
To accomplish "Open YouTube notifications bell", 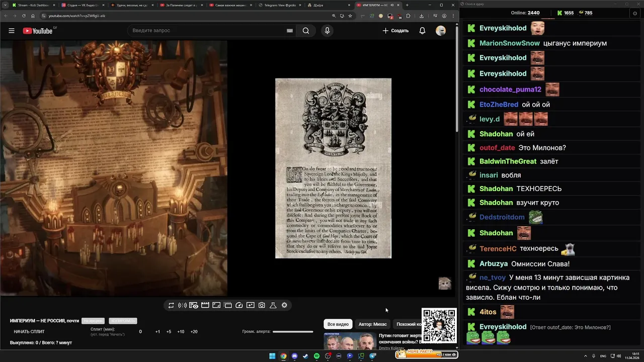I will point(423,31).
